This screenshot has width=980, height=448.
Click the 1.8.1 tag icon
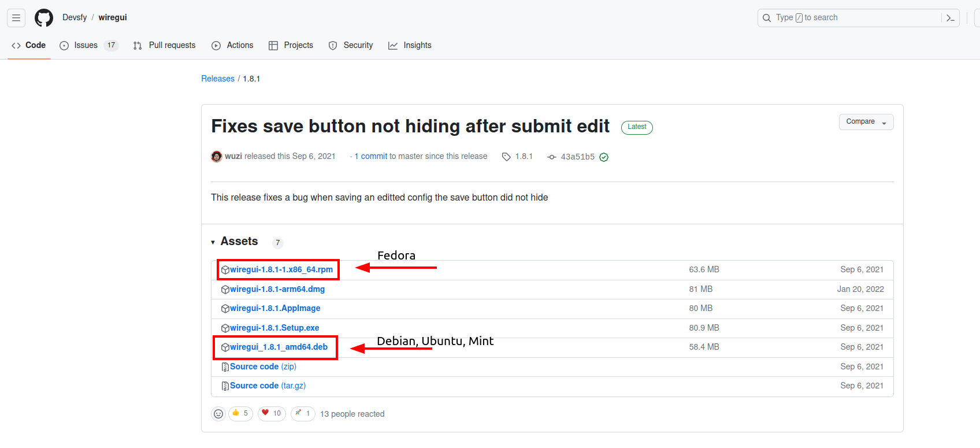[506, 157]
